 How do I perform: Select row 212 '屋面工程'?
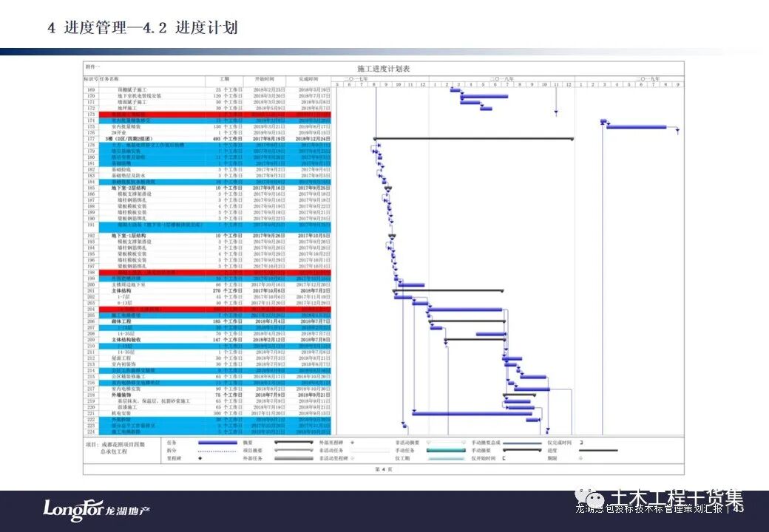[x=208, y=358]
